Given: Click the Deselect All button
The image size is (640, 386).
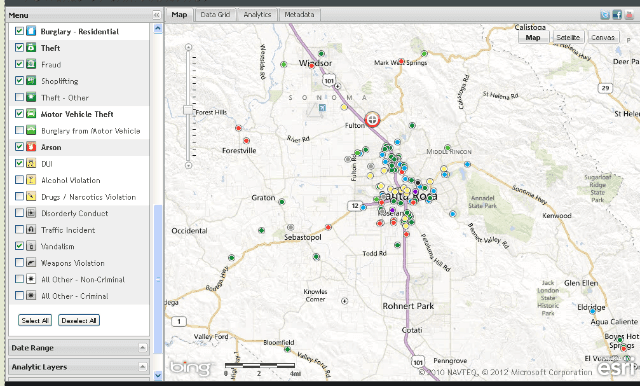Looking at the screenshot, I should [79, 320].
